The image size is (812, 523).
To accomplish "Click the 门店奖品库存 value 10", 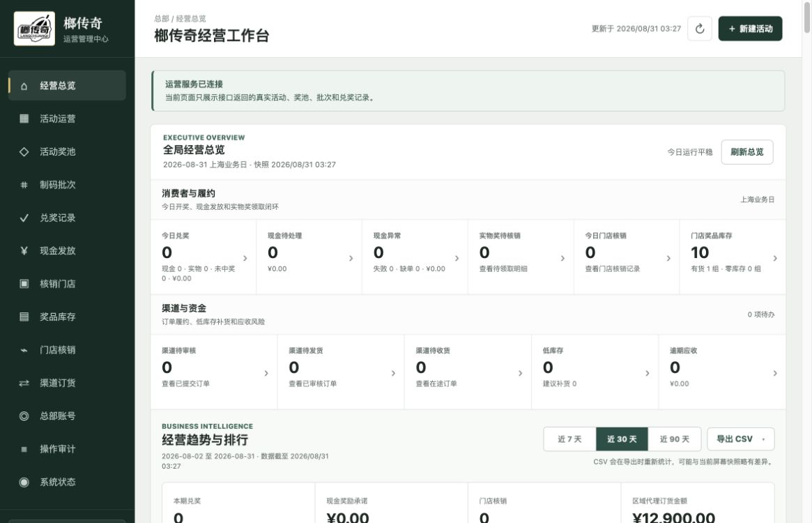I will (700, 252).
